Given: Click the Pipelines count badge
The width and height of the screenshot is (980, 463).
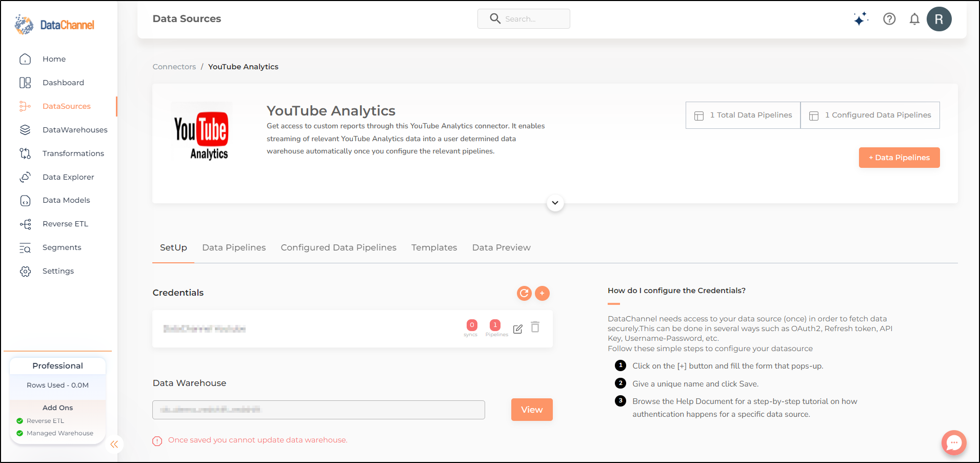Looking at the screenshot, I should pos(495,325).
